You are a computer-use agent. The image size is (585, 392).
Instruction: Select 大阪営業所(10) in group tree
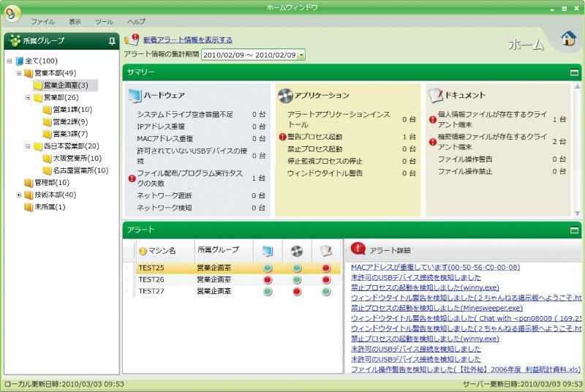(x=78, y=158)
